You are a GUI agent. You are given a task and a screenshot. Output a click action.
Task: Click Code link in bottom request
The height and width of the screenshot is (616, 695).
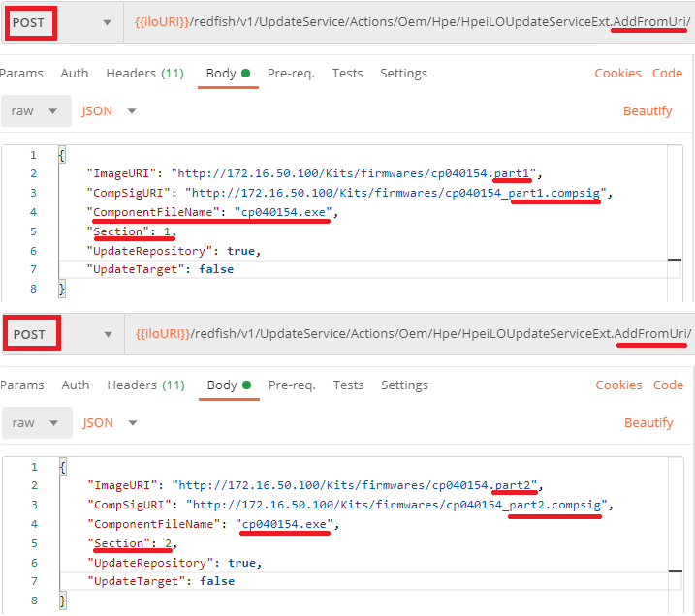pos(668,385)
